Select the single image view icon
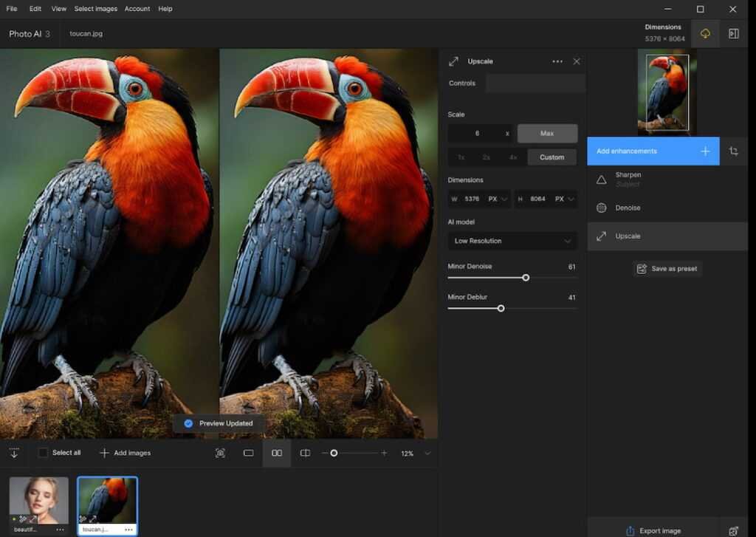756x537 pixels. coord(249,453)
